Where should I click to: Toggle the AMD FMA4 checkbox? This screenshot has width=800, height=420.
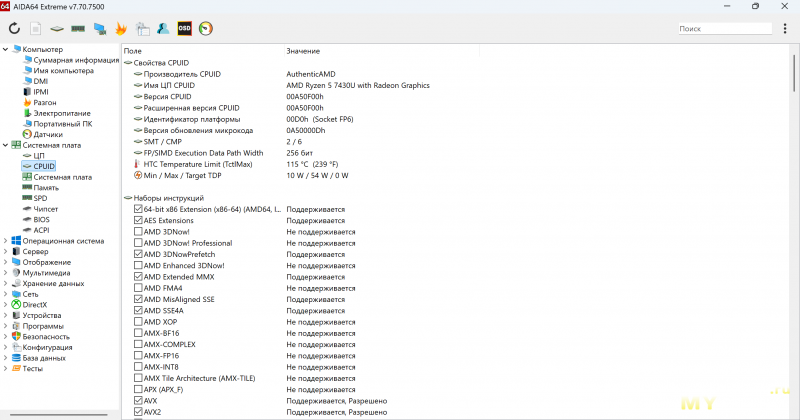pos(138,288)
